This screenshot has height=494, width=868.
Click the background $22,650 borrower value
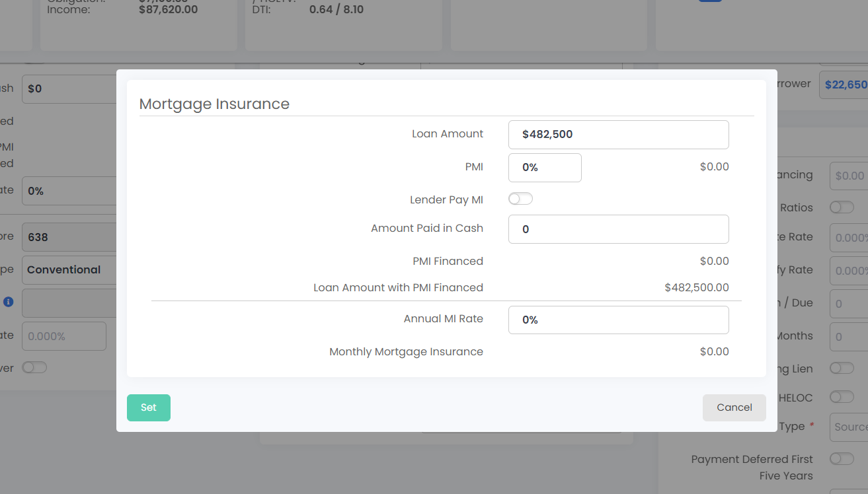844,85
